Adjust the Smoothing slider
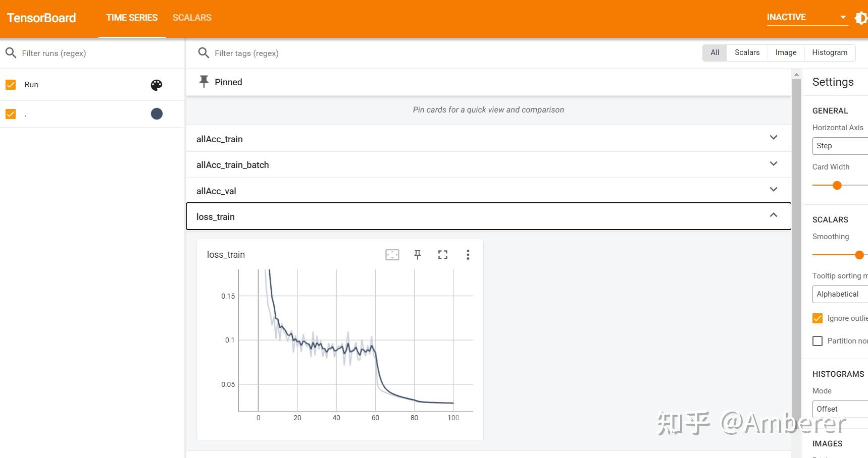The width and height of the screenshot is (868, 458). (858, 255)
